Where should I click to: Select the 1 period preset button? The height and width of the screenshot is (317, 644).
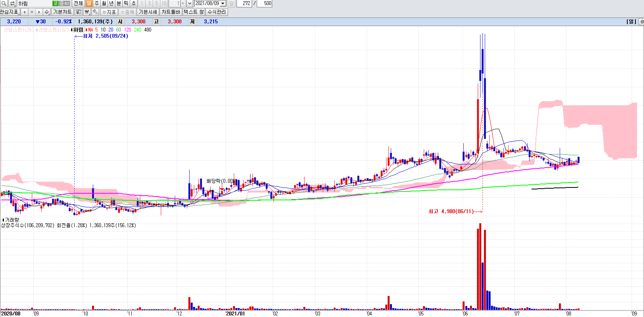(x=142, y=4)
